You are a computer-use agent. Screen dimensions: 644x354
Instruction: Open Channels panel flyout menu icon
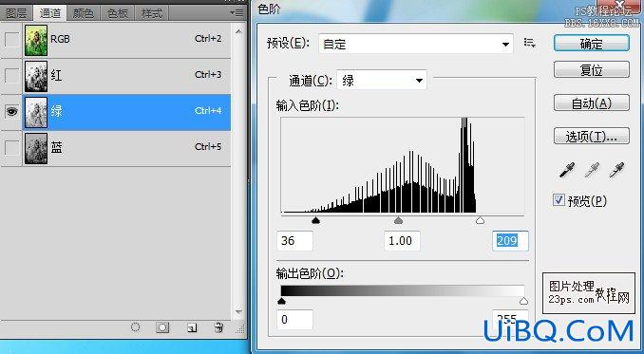point(237,13)
